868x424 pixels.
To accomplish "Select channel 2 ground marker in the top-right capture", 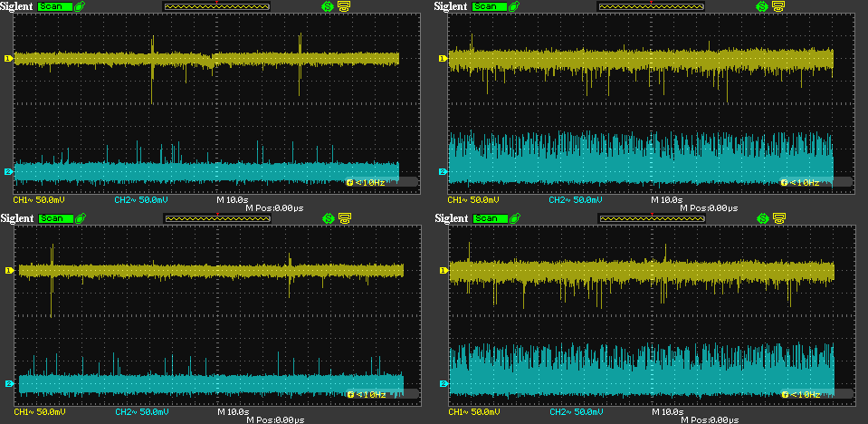I will point(443,172).
